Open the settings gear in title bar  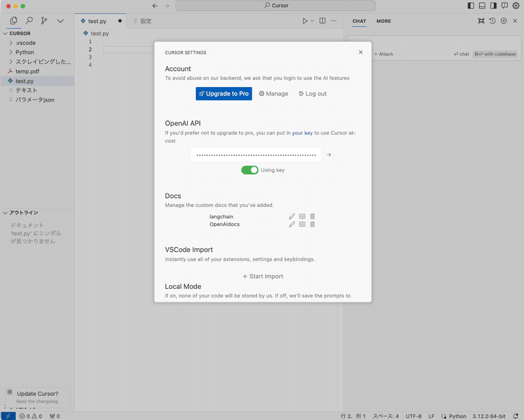516,6
